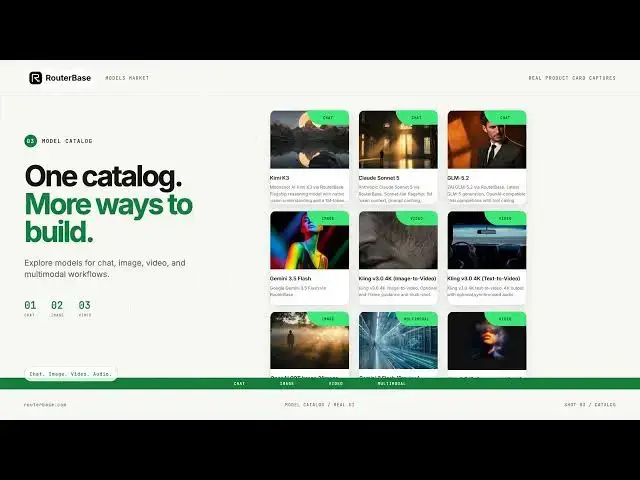
Task: Click the Claude Sonnet 5 description text
Action: [x=396, y=194]
